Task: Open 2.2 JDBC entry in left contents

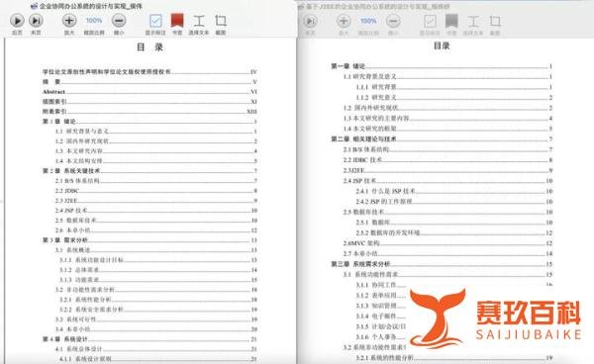Action: [x=156, y=190]
